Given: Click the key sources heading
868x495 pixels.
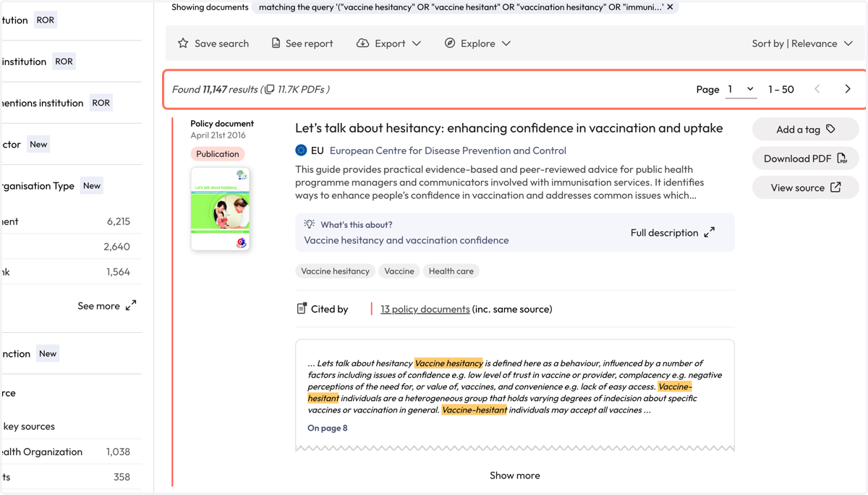Looking at the screenshot, I should click(x=29, y=426).
